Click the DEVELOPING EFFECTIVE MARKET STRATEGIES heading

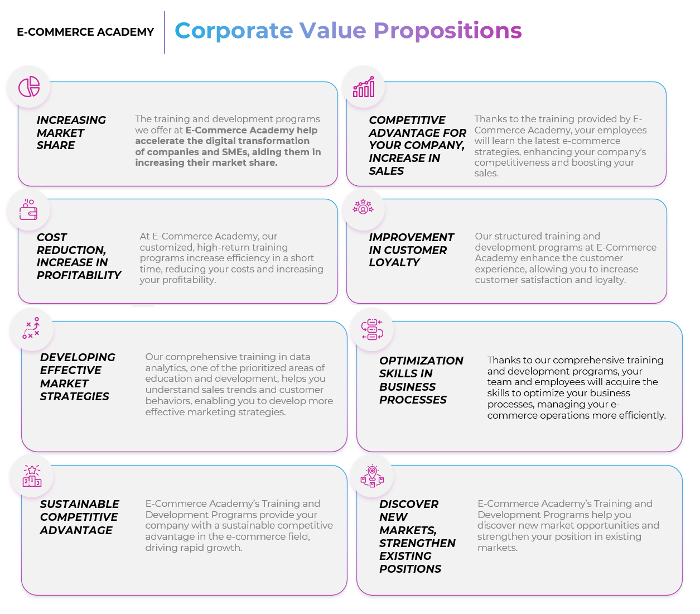pos(78,377)
